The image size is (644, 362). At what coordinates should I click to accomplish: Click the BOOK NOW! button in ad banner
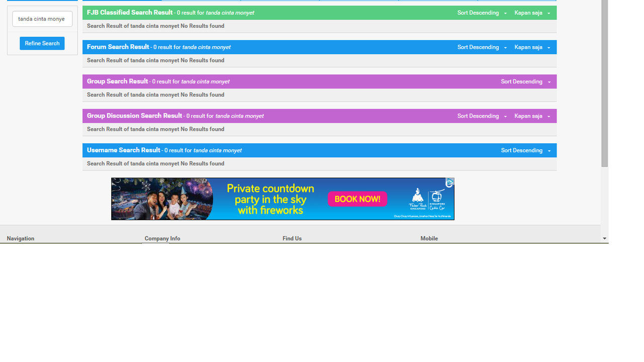coord(358,199)
